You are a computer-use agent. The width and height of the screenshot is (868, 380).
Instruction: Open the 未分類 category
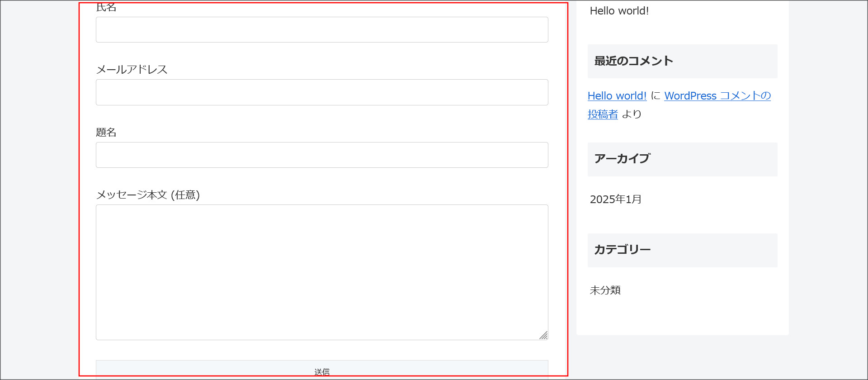coord(605,290)
